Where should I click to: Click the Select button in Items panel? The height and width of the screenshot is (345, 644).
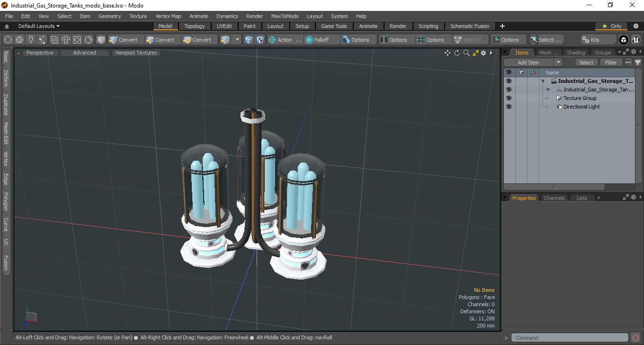[586, 63]
